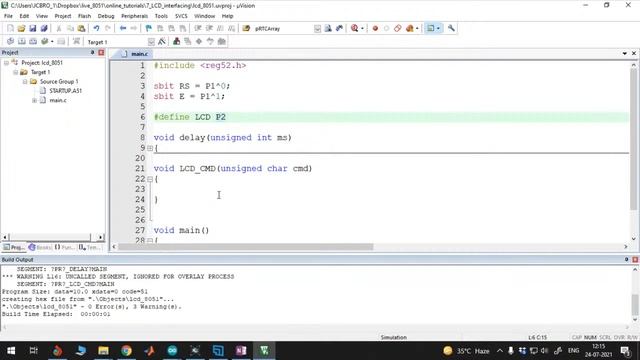Viewport: 640px width, 360px height.
Task: Switch to the Functions tab in Project panel
Action: [64, 247]
